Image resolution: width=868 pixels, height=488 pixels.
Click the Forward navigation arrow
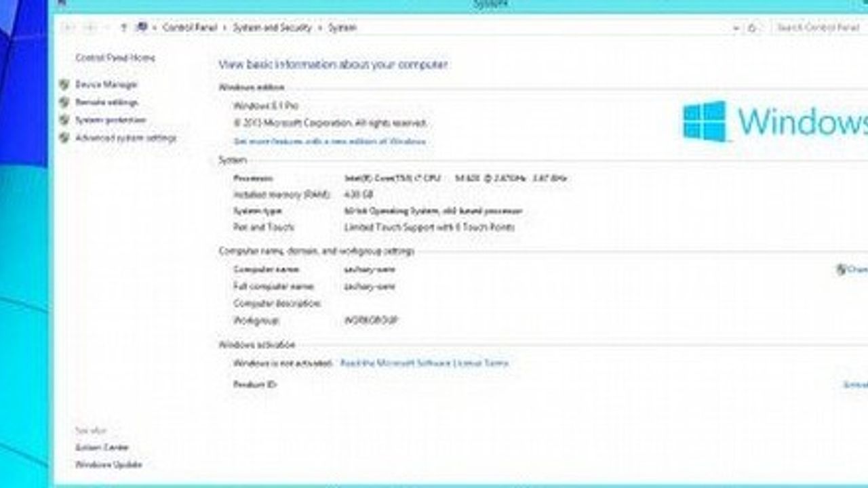click(x=90, y=28)
